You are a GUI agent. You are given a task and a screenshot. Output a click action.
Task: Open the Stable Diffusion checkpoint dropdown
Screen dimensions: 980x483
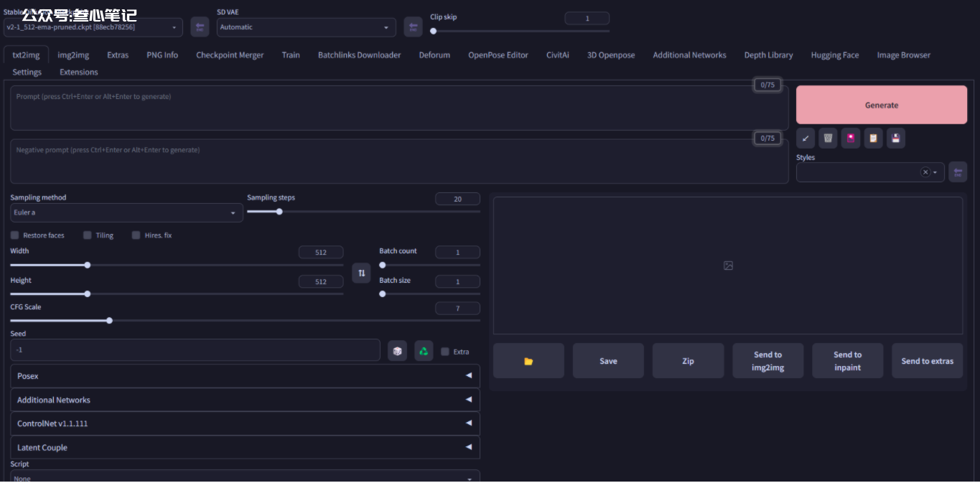(93, 27)
